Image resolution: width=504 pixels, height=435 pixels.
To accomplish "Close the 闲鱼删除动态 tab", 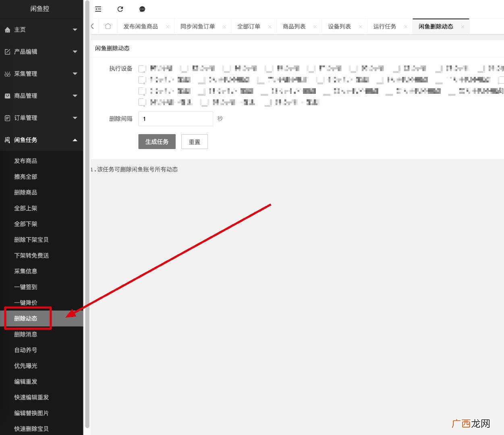I will [x=463, y=27].
